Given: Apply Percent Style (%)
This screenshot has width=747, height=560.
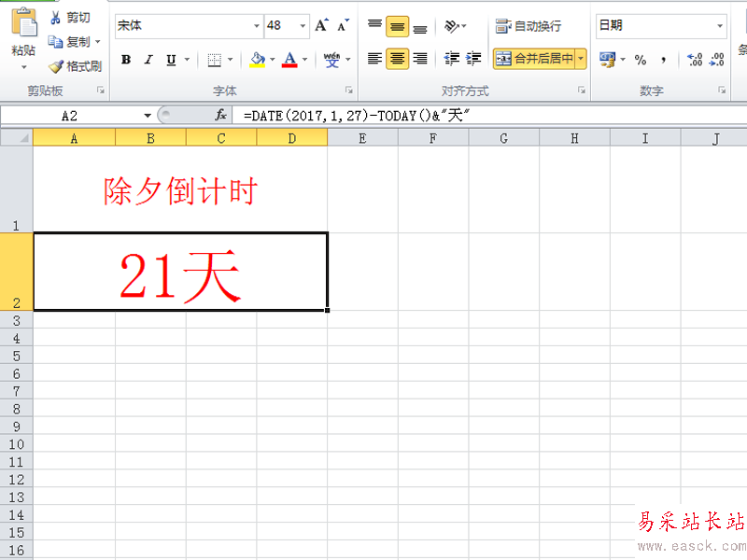Looking at the screenshot, I should (x=641, y=60).
